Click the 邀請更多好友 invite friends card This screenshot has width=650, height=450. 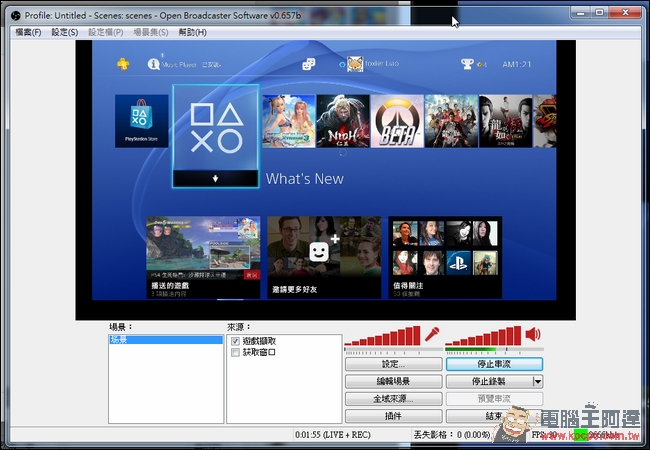(324, 257)
